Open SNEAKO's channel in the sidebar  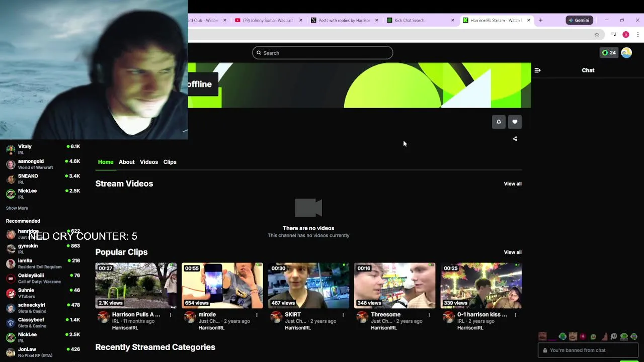pos(43,179)
